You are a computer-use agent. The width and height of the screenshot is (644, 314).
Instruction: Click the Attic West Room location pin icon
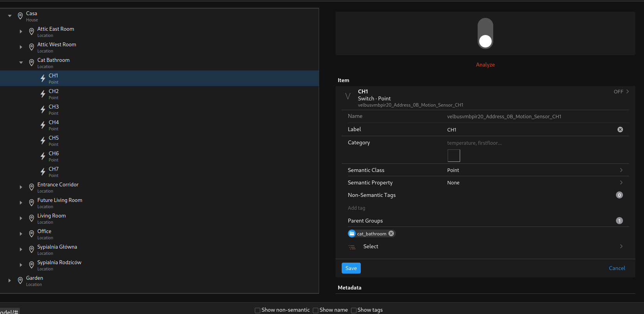click(x=32, y=47)
